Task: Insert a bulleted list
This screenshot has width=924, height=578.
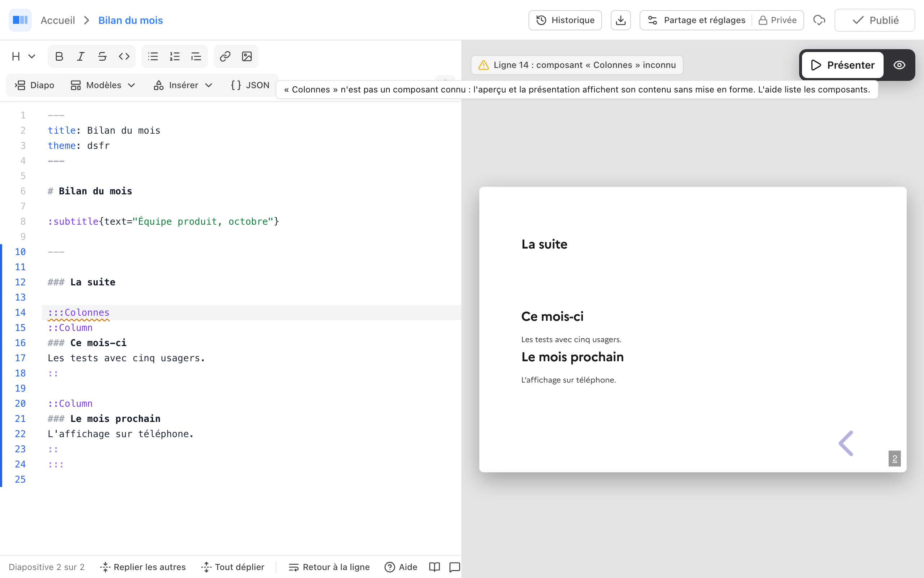Action: [153, 57]
